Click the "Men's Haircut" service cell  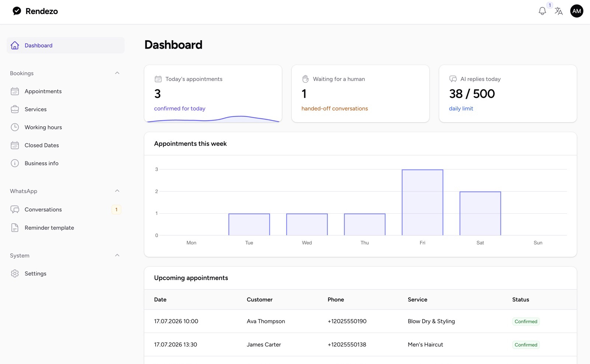[426, 344]
